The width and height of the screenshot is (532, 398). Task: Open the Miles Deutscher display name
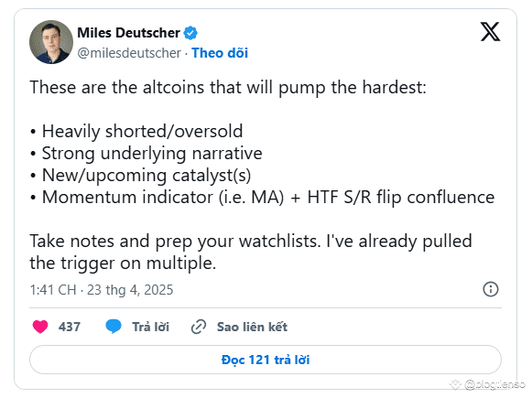pyautogui.click(x=128, y=33)
